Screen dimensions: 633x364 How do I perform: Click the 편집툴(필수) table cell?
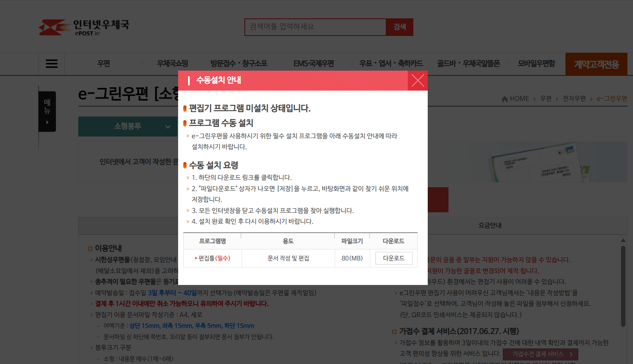(x=212, y=258)
